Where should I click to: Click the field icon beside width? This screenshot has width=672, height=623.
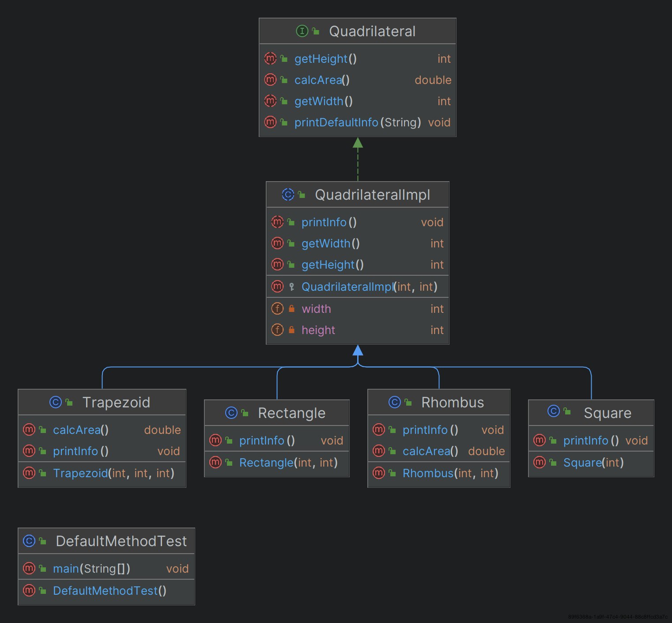277,308
